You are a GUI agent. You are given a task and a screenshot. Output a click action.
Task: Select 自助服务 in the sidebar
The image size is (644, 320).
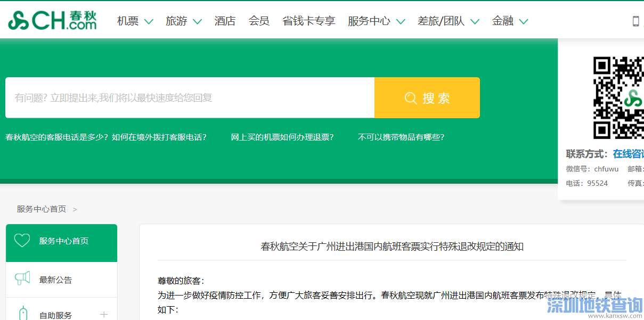pyautogui.click(x=61, y=310)
